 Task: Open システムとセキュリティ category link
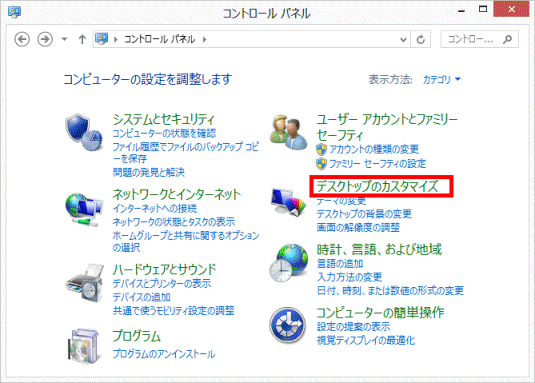coord(163,119)
